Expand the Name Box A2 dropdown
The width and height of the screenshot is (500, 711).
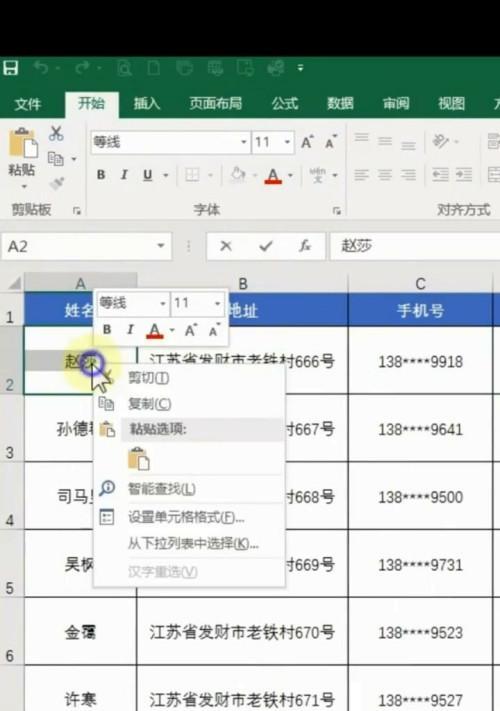coord(160,246)
